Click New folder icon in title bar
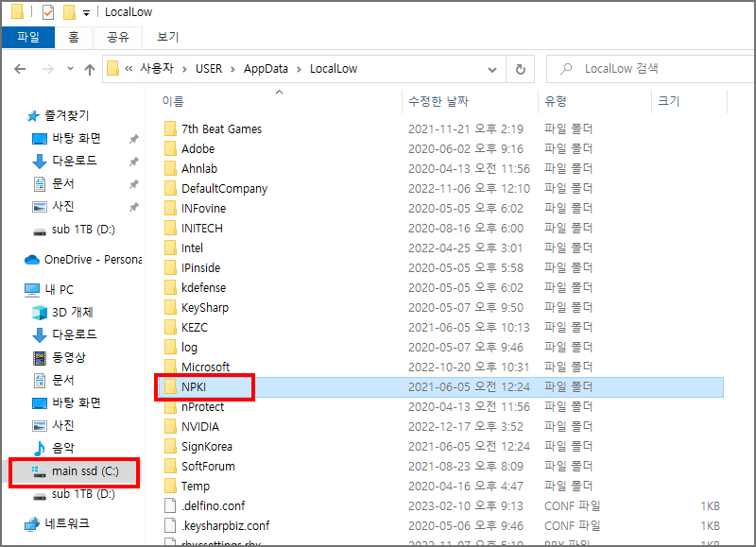 click(69, 12)
